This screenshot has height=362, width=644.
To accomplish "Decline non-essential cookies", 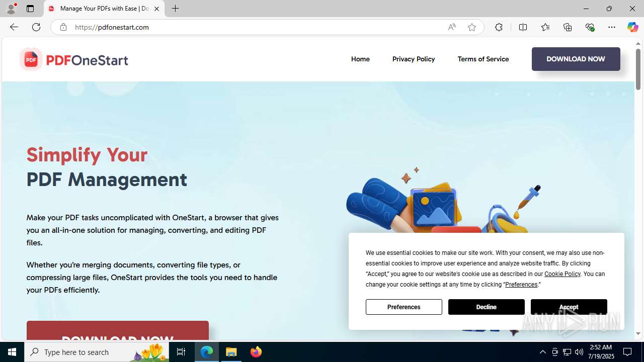I will click(487, 307).
